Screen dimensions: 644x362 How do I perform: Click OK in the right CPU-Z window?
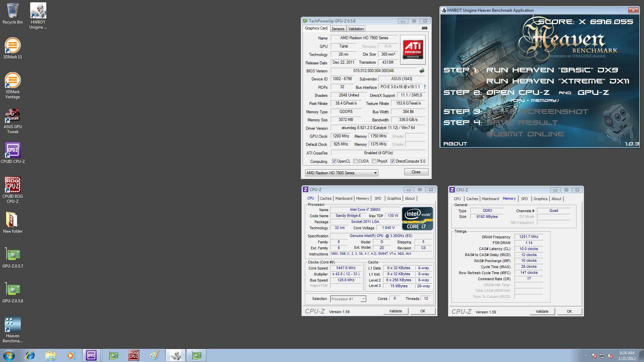569,311
